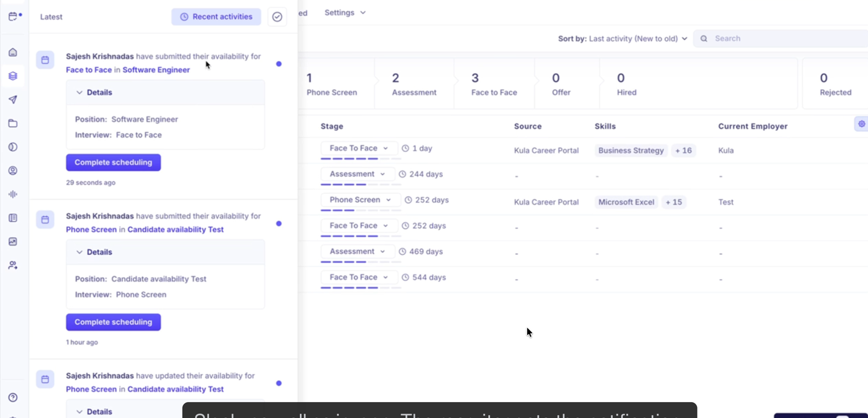Mark the Software Engineer notification as read
This screenshot has width=868, height=418.
279,64
